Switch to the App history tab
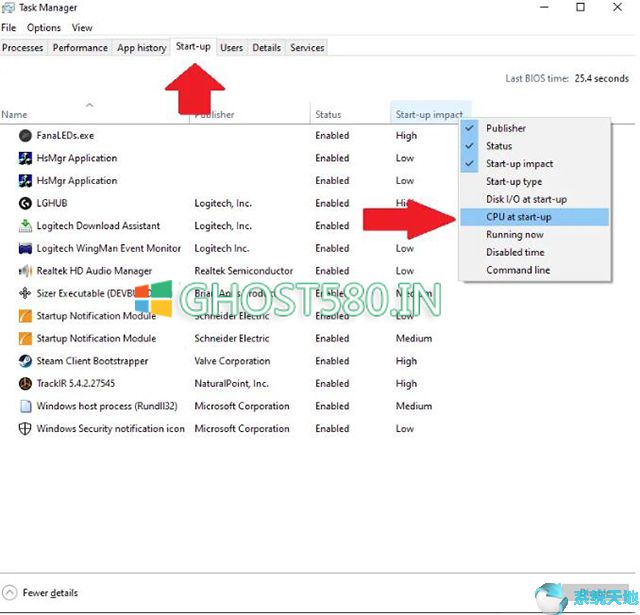This screenshot has height=615, width=640. [142, 48]
